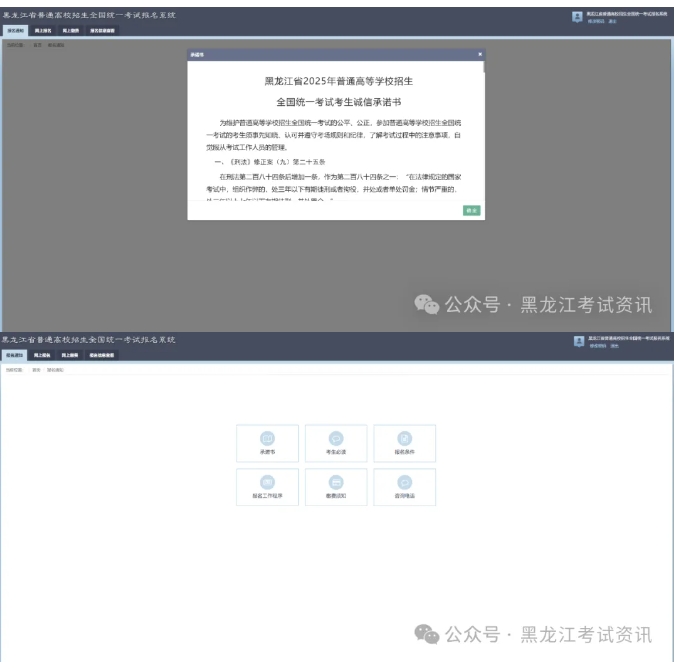
Task: Click 退出 link on the tiles page
Action: [614, 346]
